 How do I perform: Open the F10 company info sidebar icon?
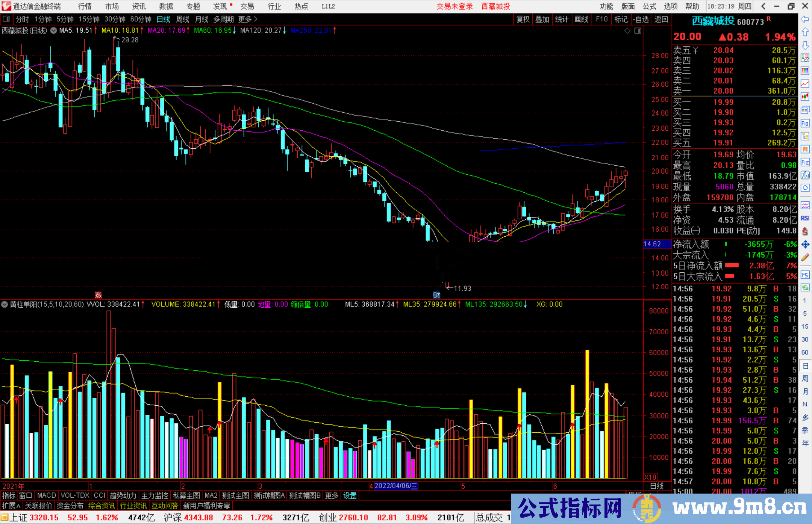coord(805,123)
